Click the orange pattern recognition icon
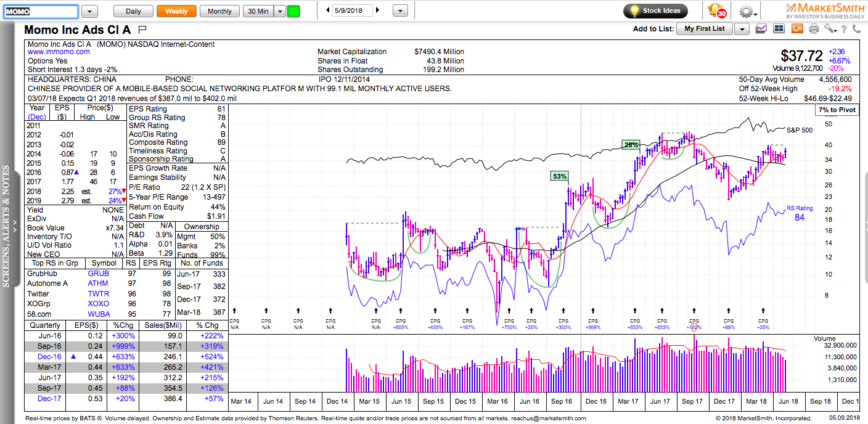Image resolution: width=868 pixels, height=424 pixels. (797, 28)
